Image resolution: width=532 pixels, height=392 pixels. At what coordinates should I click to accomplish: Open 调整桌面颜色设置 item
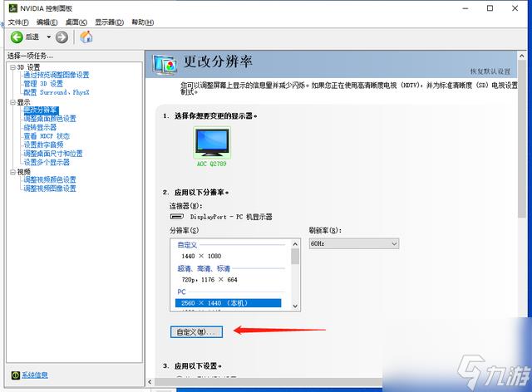(x=50, y=119)
